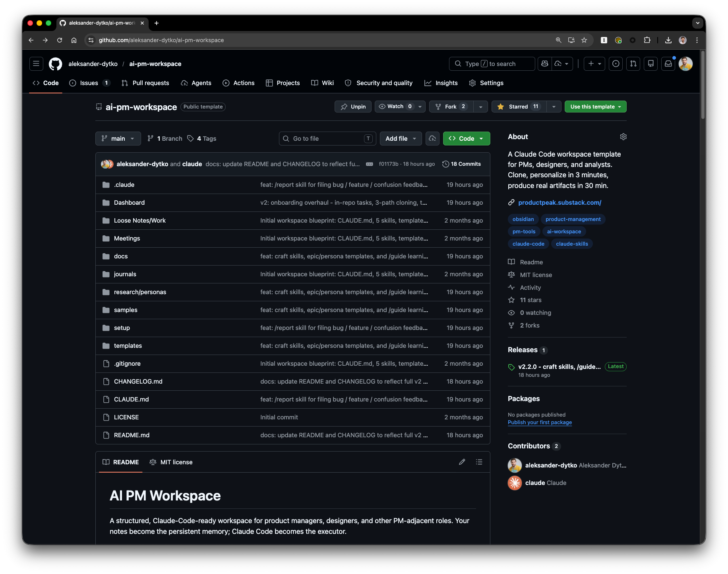Open the v2.2.0 latest release
The height and width of the screenshot is (574, 728).
pos(560,367)
